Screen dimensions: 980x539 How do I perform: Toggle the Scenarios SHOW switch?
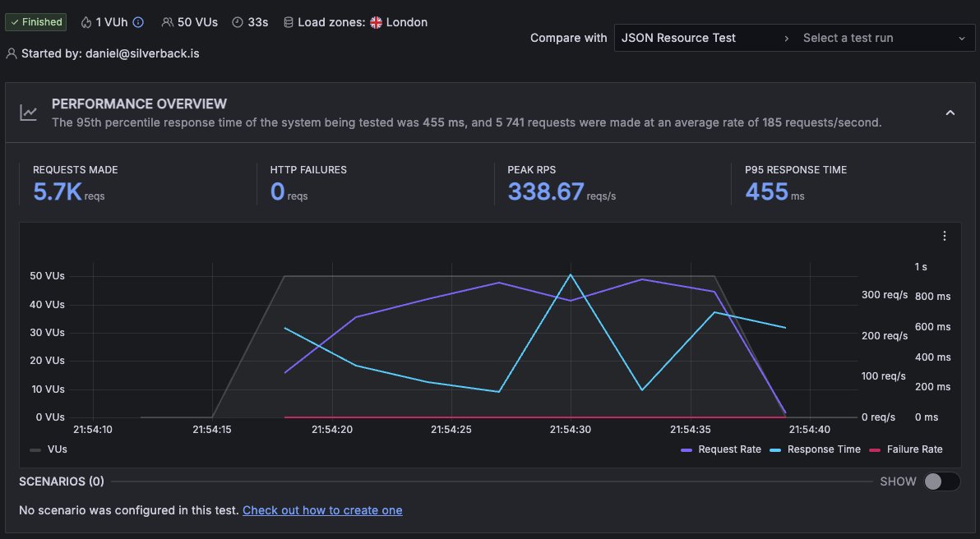[x=942, y=481]
